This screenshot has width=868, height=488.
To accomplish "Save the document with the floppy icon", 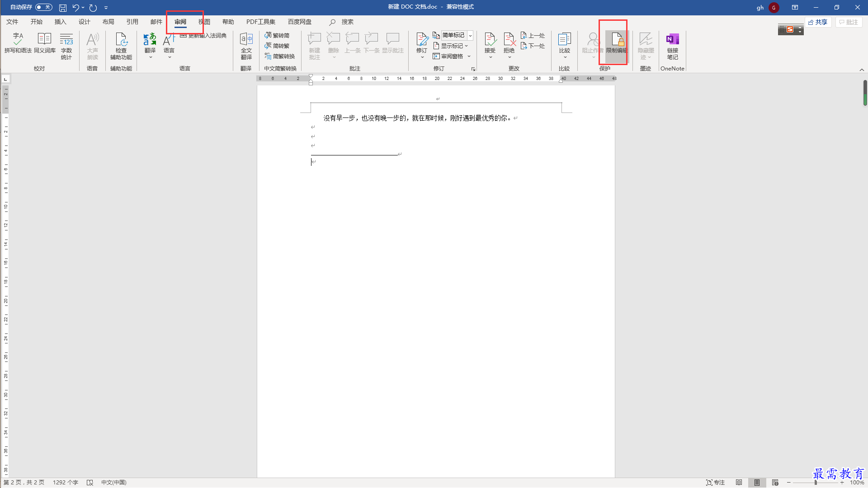I will (63, 7).
